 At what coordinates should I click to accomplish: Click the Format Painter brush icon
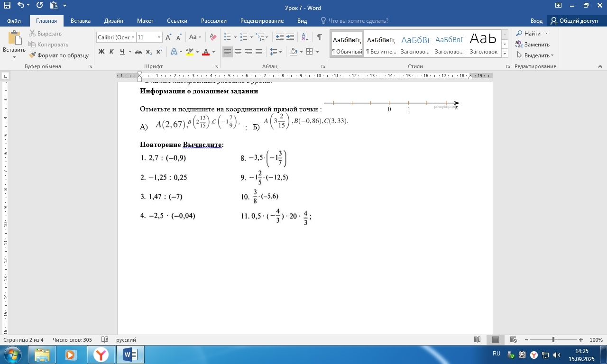[x=32, y=55]
